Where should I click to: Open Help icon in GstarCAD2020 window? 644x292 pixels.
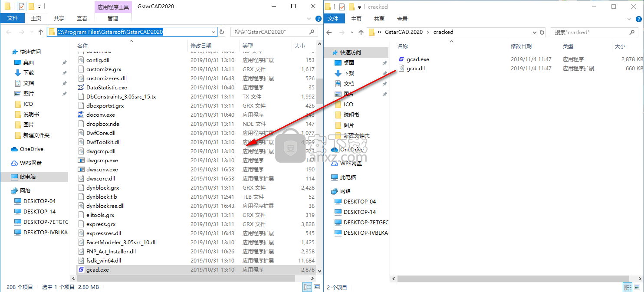coord(318,19)
